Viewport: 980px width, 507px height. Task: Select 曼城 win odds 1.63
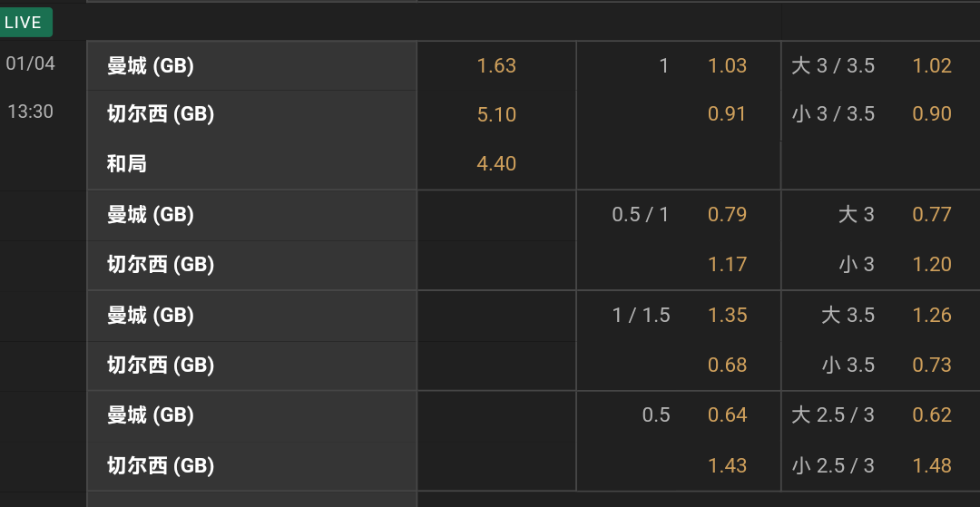496,65
